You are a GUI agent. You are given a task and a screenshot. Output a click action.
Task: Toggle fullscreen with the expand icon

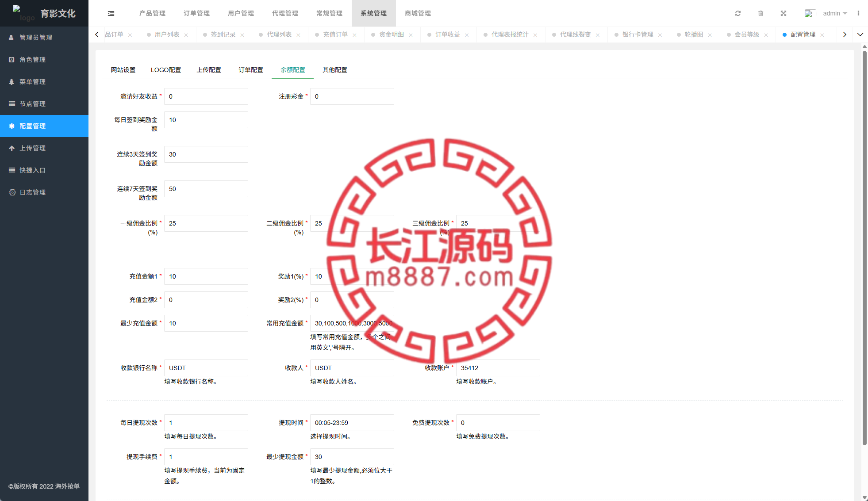(x=784, y=13)
